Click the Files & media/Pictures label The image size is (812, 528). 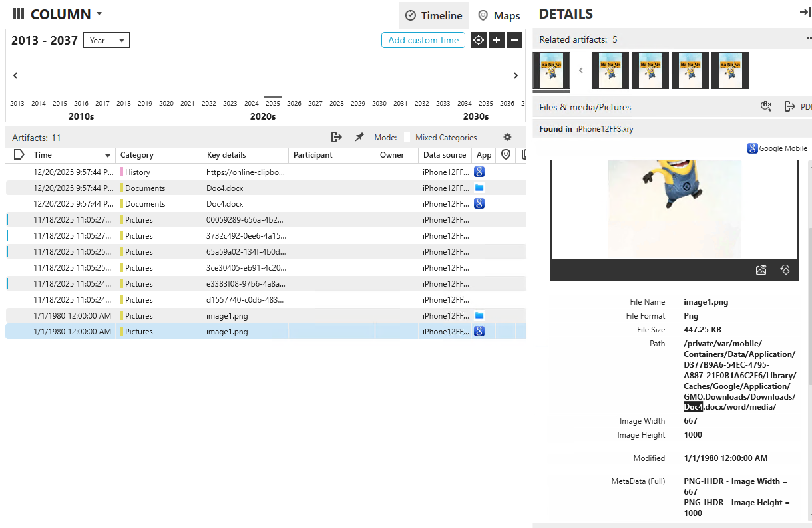(585, 107)
